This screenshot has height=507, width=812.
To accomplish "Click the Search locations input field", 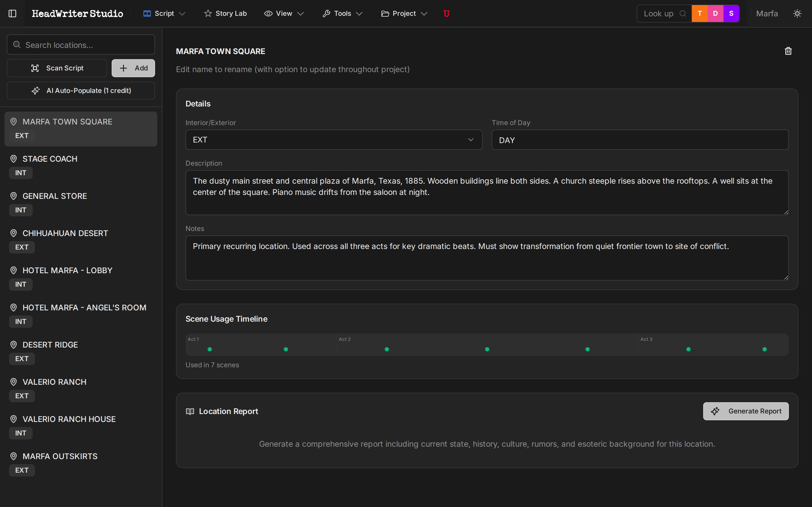I will click(81, 45).
